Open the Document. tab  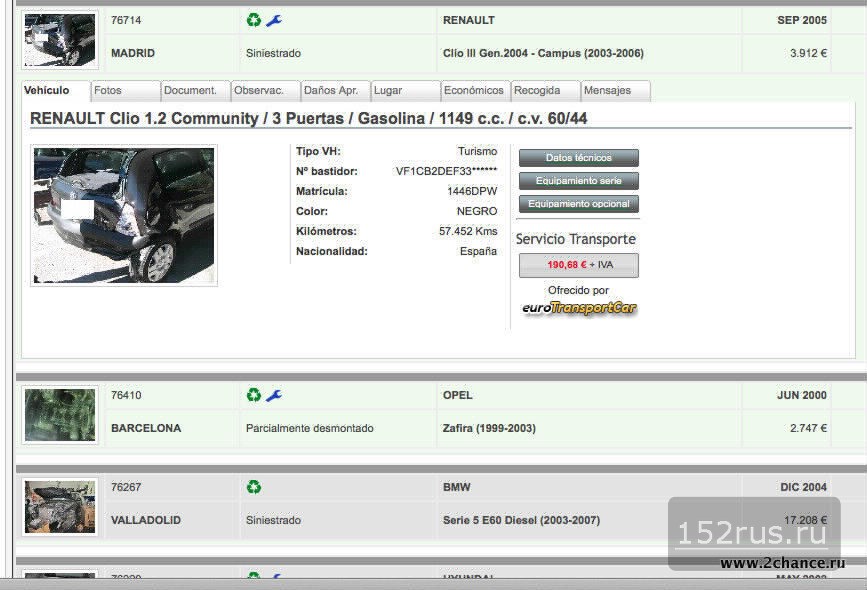pyautogui.click(x=196, y=91)
